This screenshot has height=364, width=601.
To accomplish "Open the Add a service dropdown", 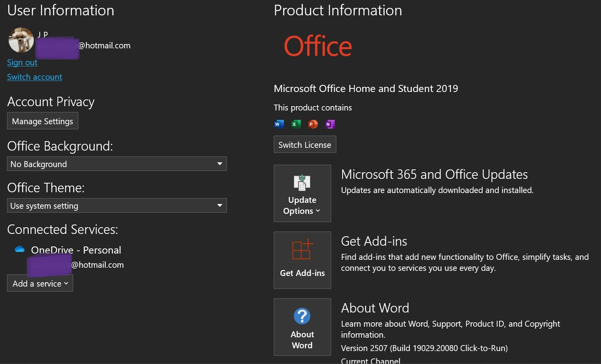I will [40, 283].
